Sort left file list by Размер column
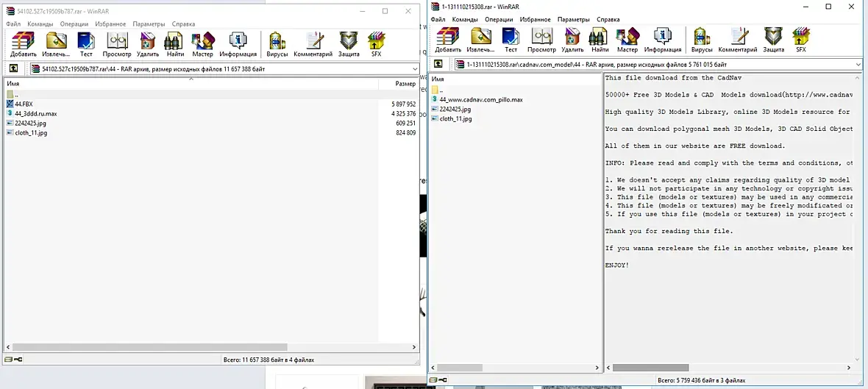Viewport: 868px width, 389px height. [x=405, y=84]
